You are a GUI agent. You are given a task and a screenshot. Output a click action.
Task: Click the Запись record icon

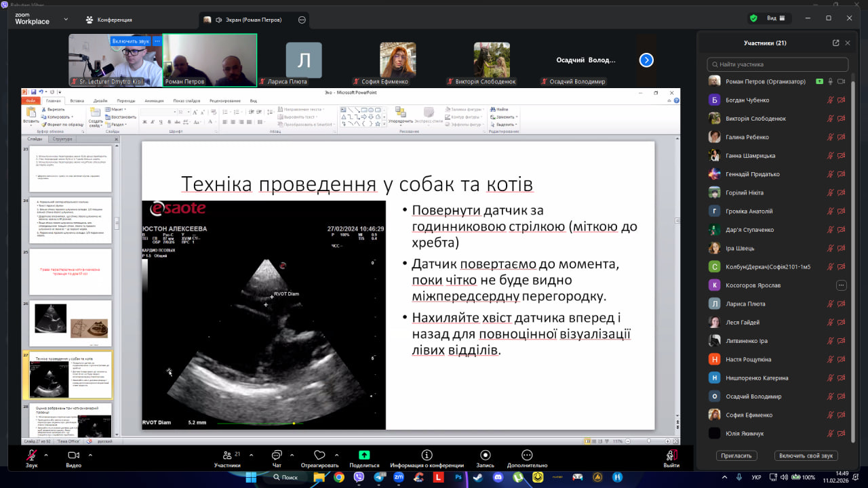pos(485,455)
